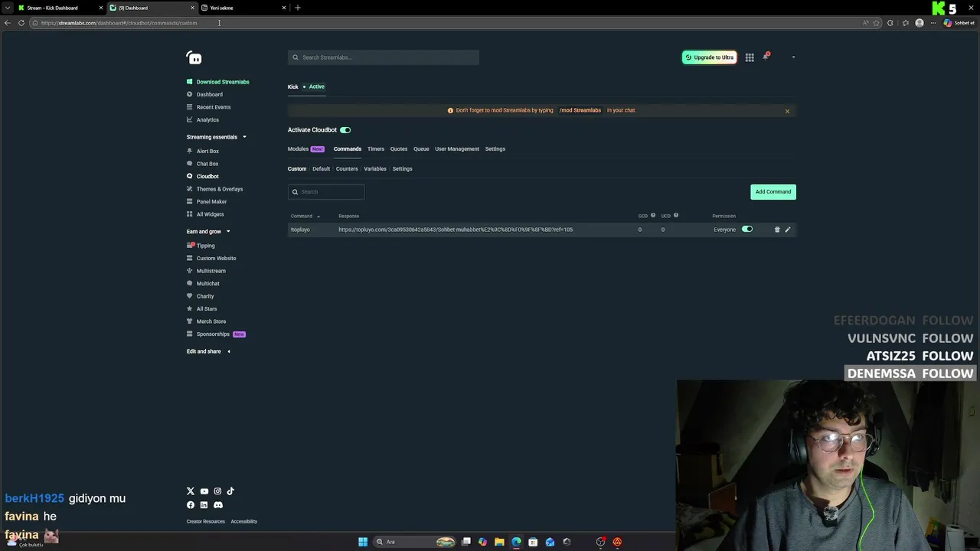Open a new browser tab with plus

pos(298,8)
